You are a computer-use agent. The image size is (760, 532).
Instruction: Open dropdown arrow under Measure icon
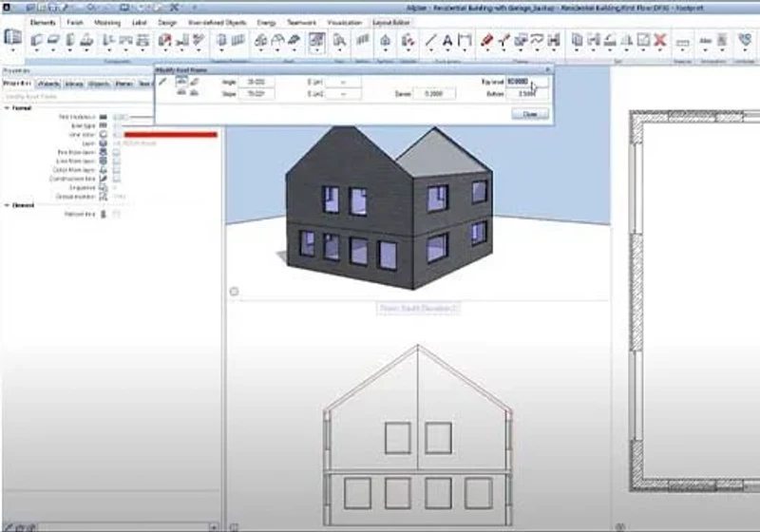(682, 51)
